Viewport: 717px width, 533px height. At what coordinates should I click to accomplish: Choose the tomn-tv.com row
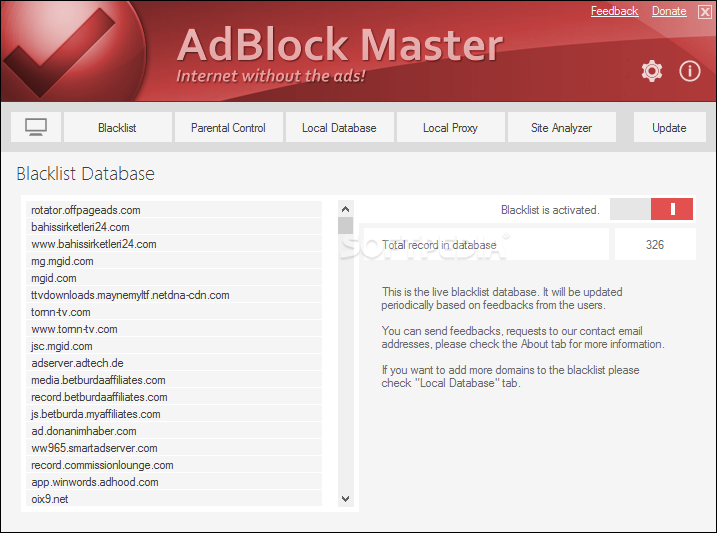coord(174,312)
